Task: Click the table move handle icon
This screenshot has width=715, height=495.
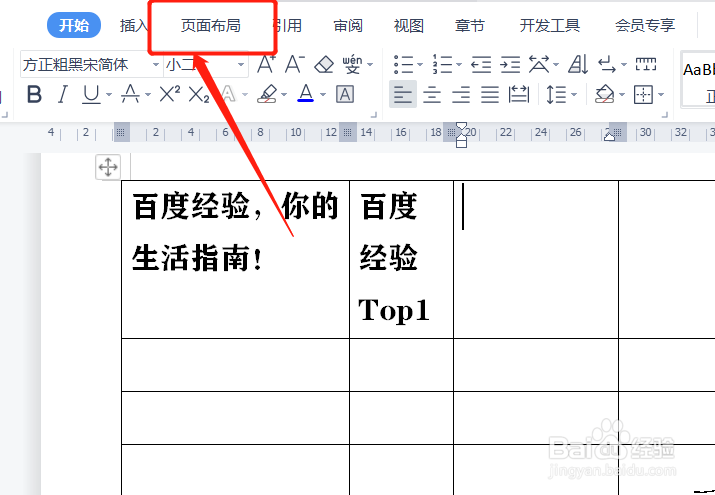Action: (x=108, y=167)
